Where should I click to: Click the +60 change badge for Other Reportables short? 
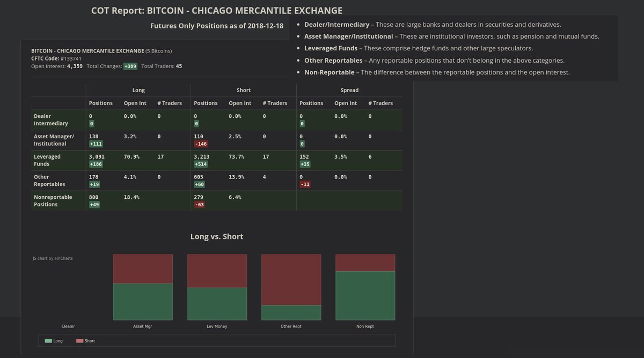(200, 184)
